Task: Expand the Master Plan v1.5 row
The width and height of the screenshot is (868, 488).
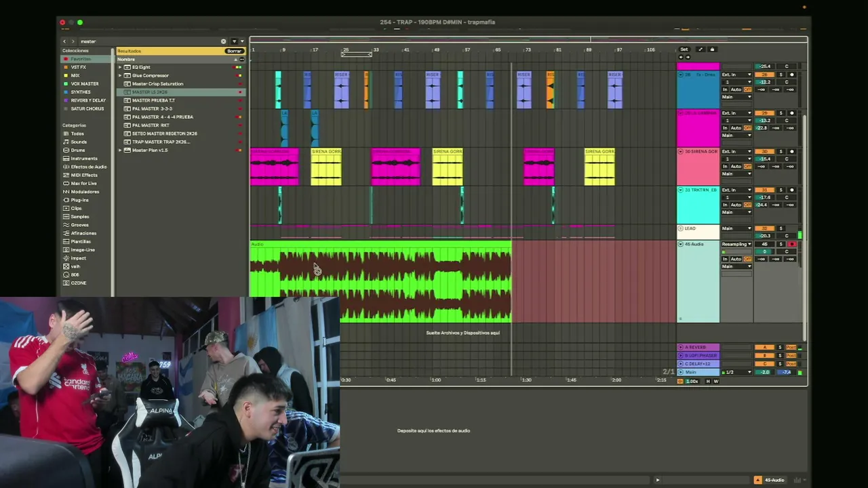Action: (x=120, y=150)
